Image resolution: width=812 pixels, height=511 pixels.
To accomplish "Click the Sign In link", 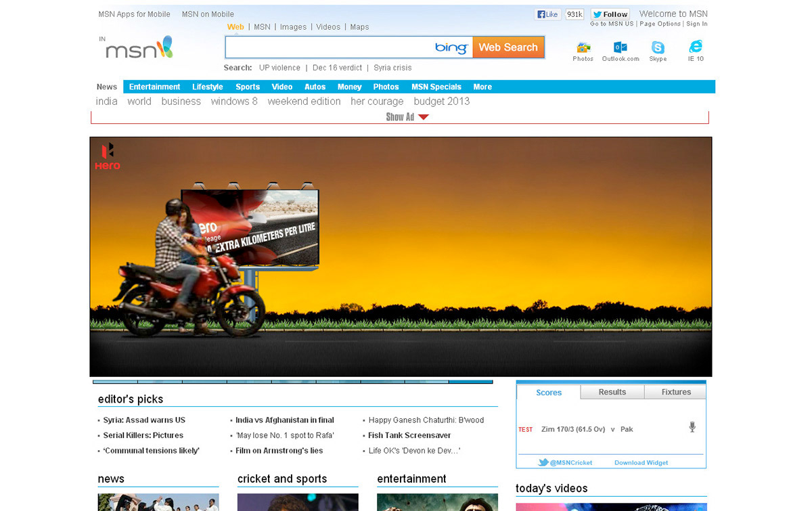I will point(697,24).
